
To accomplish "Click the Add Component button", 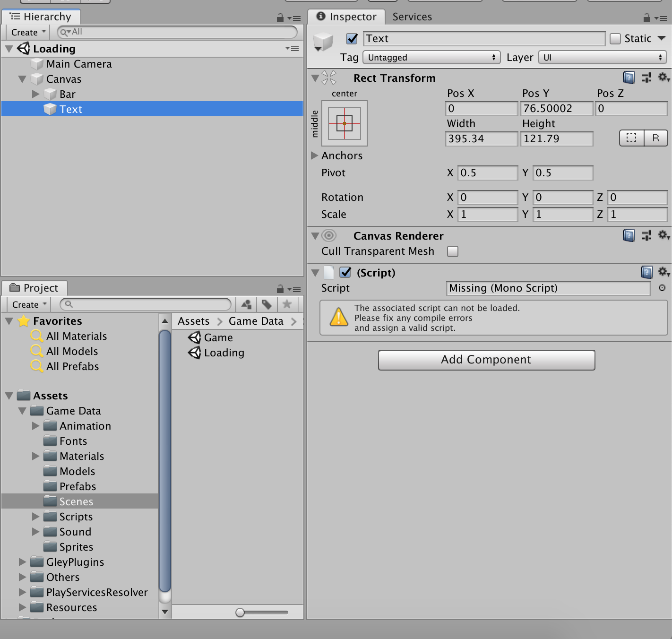I will point(486,360).
